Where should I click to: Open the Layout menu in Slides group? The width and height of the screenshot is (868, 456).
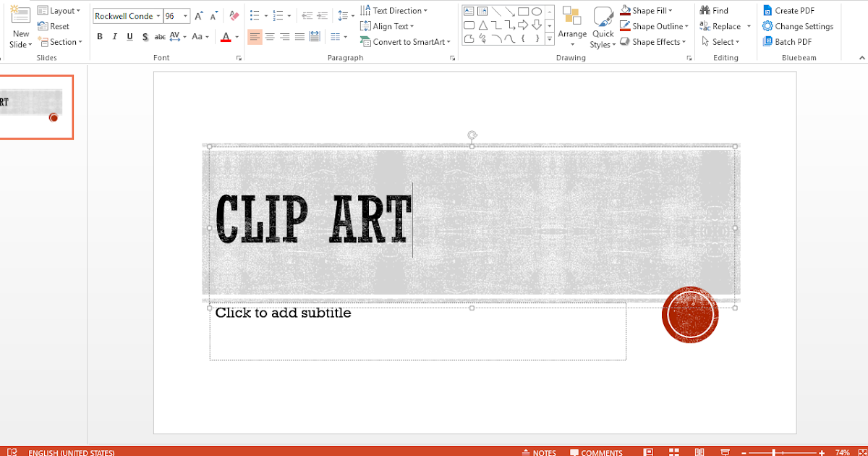point(60,9)
